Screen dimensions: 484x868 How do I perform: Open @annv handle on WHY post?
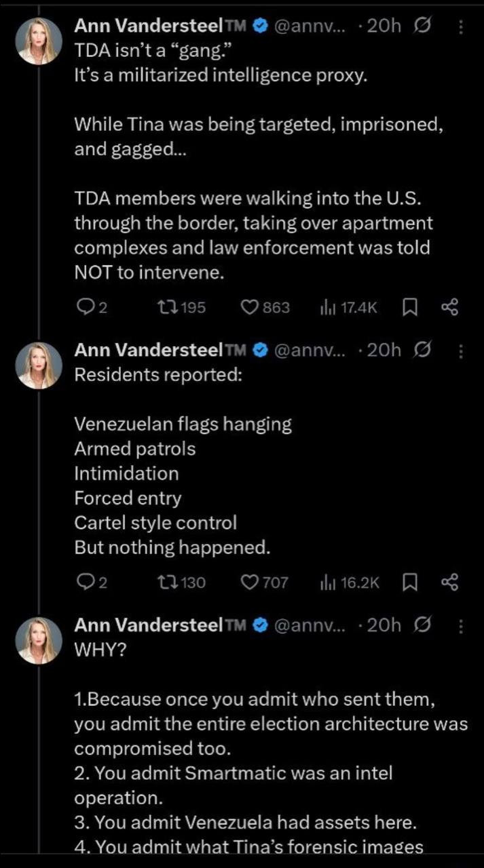coord(309,625)
